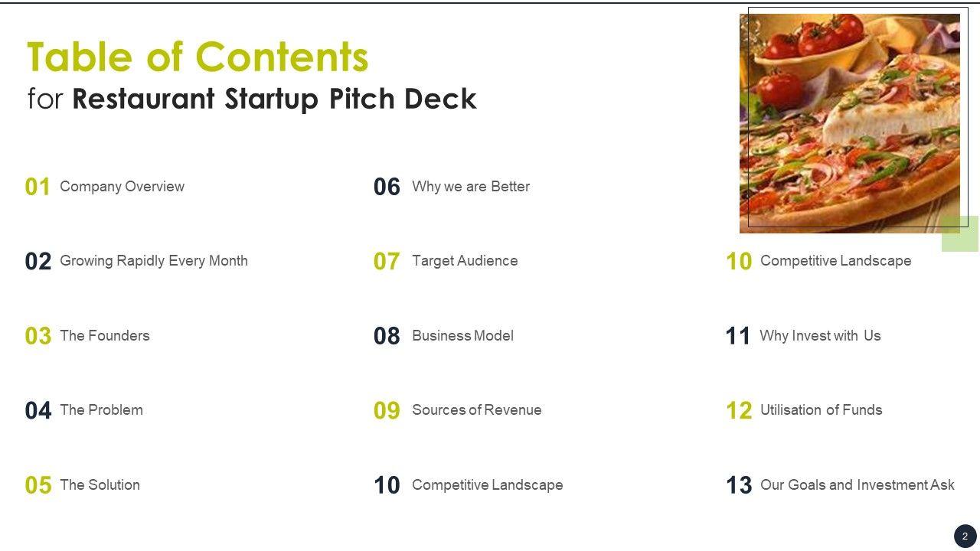Select Why we are Better entry
The image size is (980, 551).
click(470, 186)
